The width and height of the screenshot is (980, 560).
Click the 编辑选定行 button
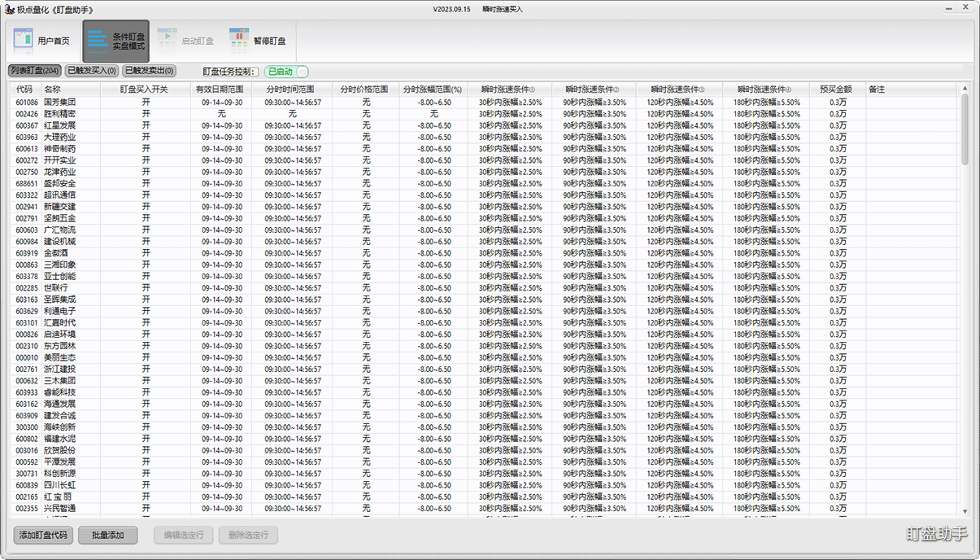pyautogui.click(x=183, y=535)
